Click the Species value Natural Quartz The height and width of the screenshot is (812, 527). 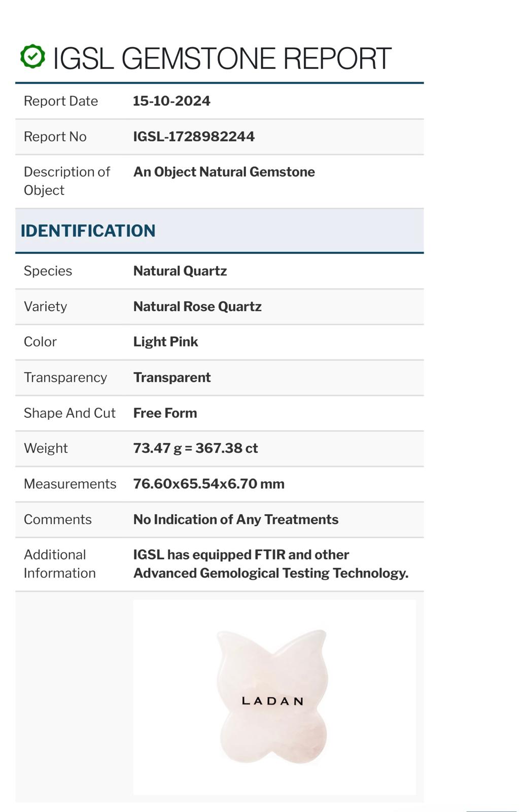[x=180, y=271]
